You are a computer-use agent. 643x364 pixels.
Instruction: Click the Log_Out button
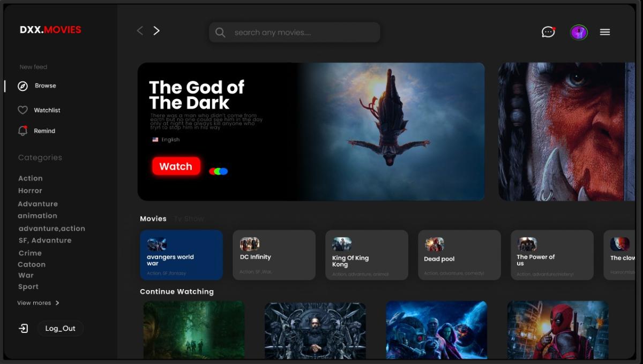coord(61,329)
